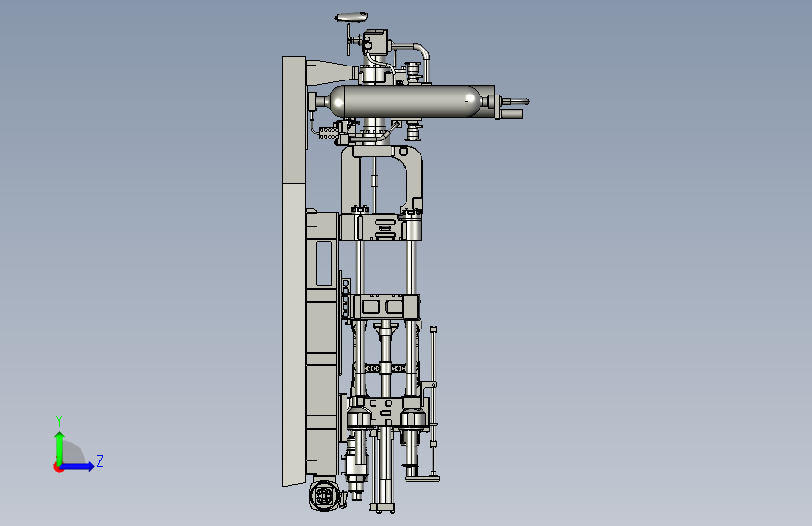Click the blue Z axis arrow of the triad
812x526 pixels.
coord(78,466)
